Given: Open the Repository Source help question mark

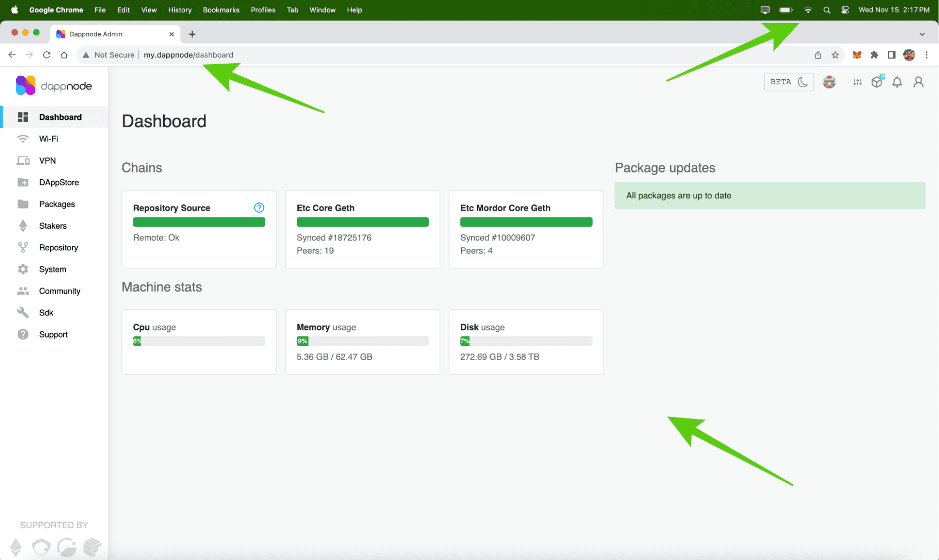Looking at the screenshot, I should pyautogui.click(x=259, y=207).
